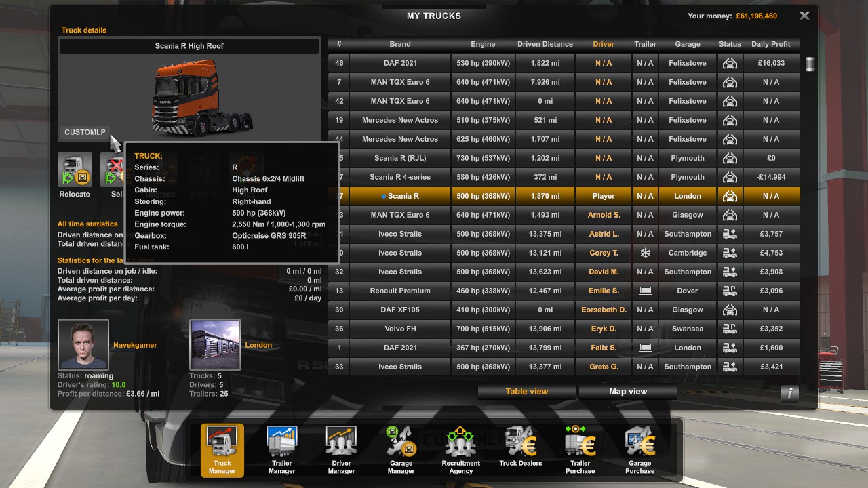Switch to Map view
Viewport: 868px width, 488px height.
[x=628, y=392]
